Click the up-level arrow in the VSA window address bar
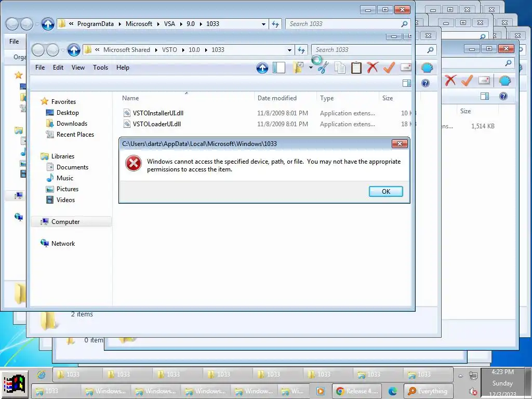 click(x=48, y=24)
